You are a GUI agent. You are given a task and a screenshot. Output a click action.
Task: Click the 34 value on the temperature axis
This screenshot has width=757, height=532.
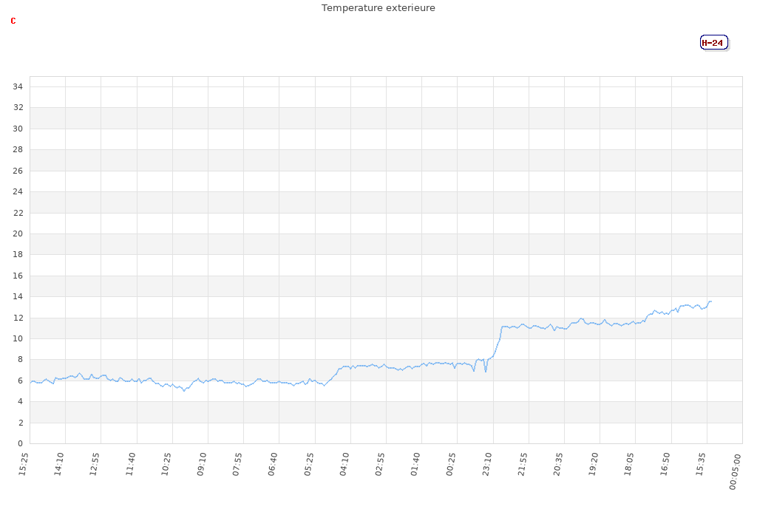(x=18, y=86)
